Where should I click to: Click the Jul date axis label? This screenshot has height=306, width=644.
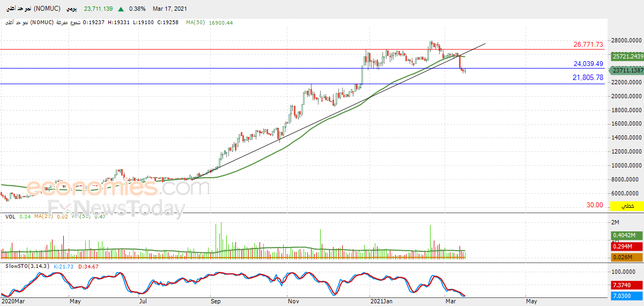coord(143,302)
